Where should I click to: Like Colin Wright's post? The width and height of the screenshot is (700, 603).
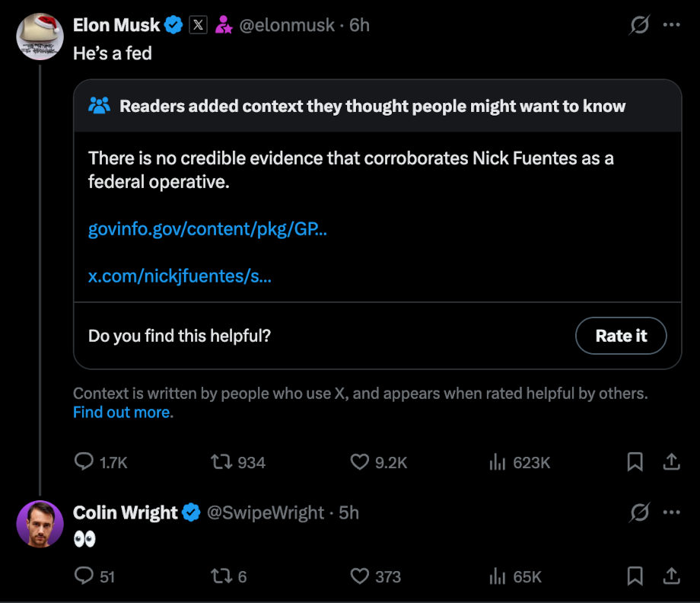click(359, 576)
